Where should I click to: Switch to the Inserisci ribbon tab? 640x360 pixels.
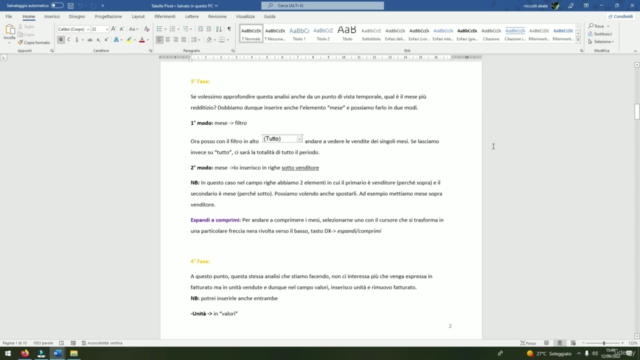click(52, 17)
